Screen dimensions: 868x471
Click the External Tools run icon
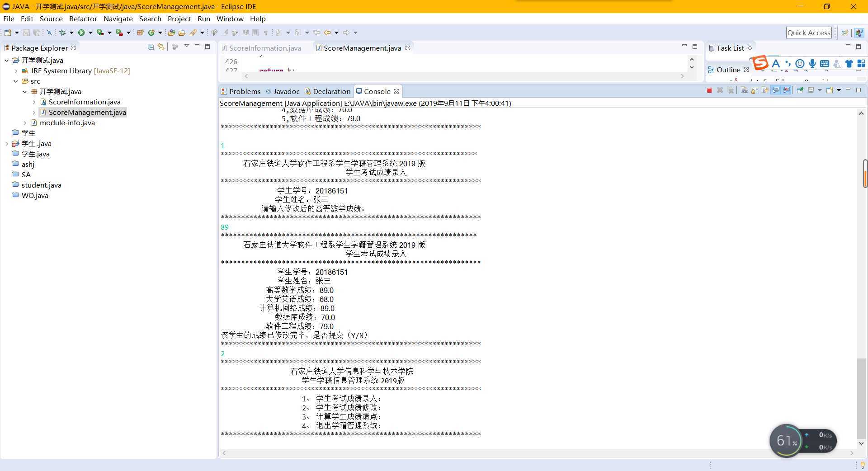pyautogui.click(x=119, y=33)
